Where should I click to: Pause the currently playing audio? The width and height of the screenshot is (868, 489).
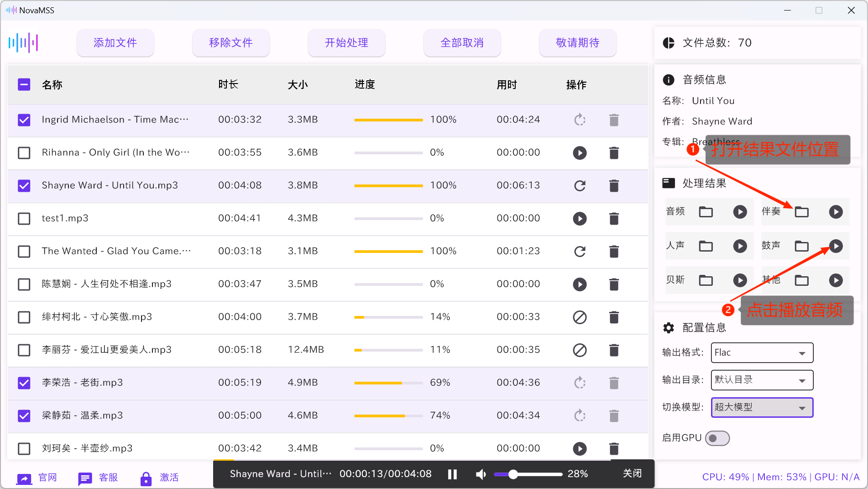452,474
